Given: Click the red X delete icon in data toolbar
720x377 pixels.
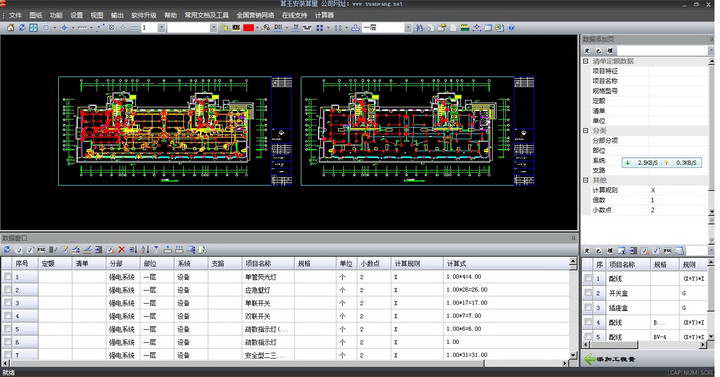Looking at the screenshot, I should click(x=121, y=249).
